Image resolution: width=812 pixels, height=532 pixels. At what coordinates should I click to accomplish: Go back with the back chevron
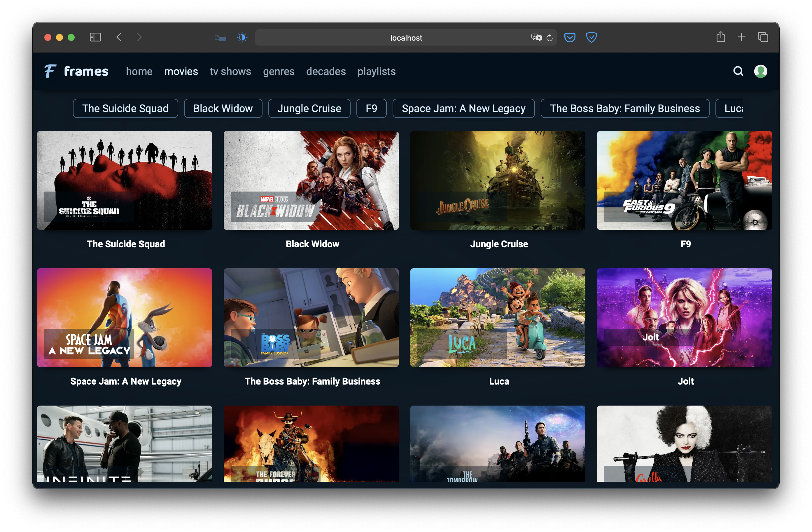pos(119,37)
